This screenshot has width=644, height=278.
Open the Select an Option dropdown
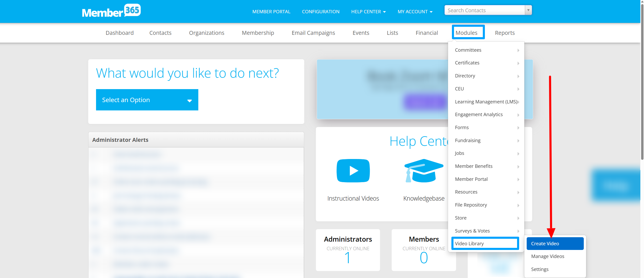147,100
